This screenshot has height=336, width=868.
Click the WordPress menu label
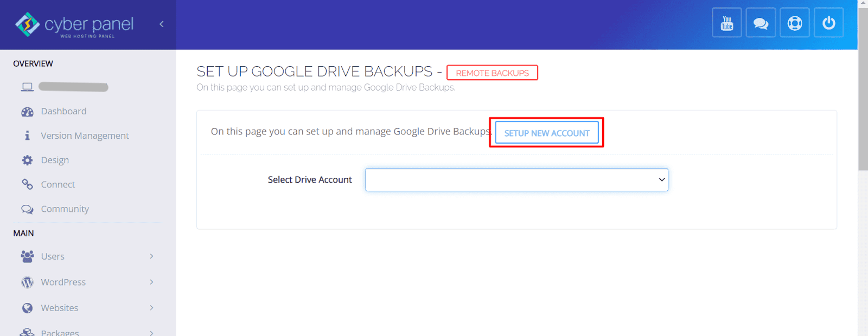point(63,282)
